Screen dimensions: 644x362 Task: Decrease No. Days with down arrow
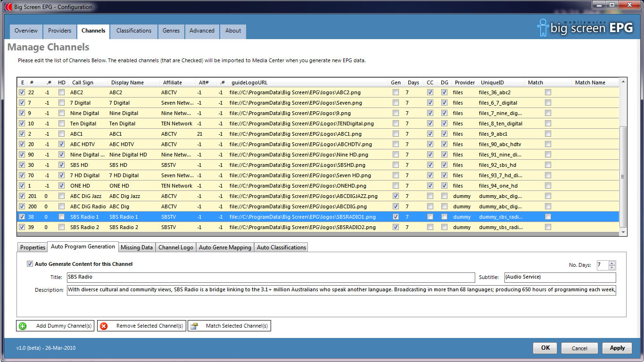click(612, 268)
